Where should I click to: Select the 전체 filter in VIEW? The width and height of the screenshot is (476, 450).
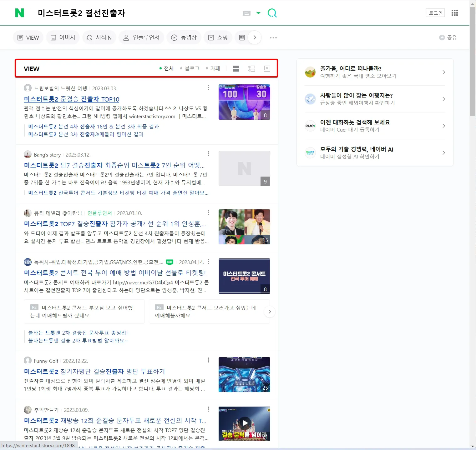[166, 68]
